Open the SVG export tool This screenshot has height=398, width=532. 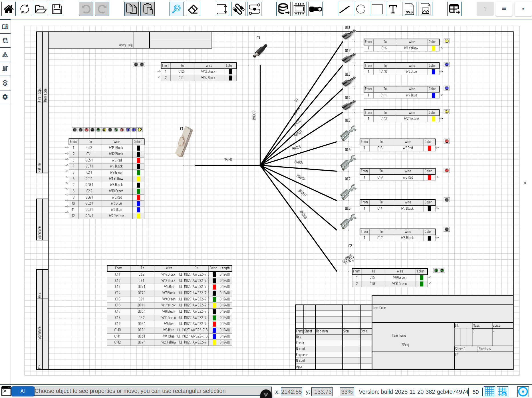[x=409, y=9]
